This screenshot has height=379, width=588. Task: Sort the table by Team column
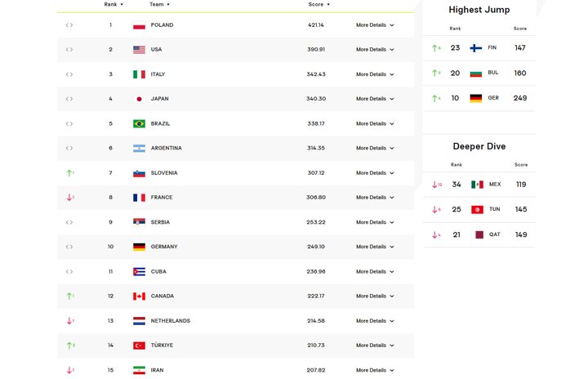[159, 5]
